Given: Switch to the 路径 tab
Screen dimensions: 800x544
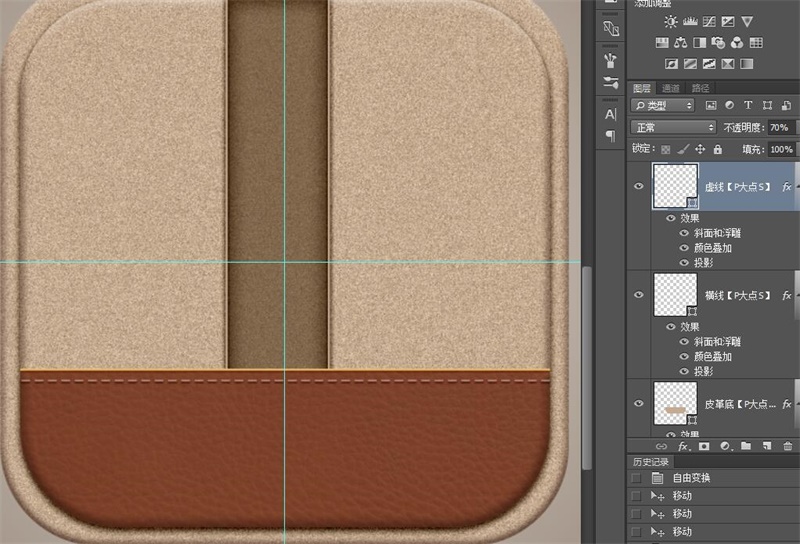Looking at the screenshot, I should point(701,88).
